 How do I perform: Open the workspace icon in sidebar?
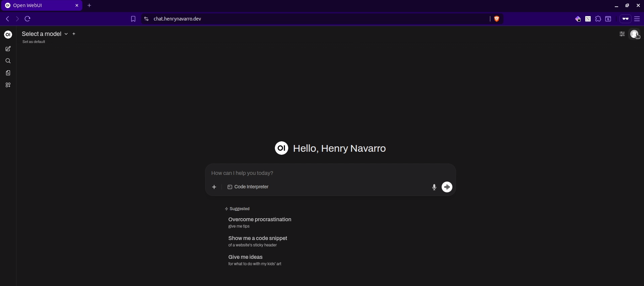coord(8,85)
